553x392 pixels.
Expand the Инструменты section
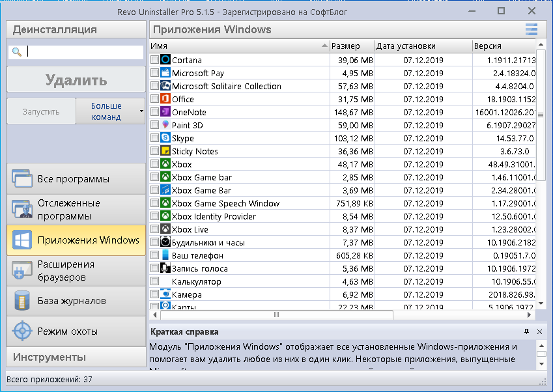pyautogui.click(x=76, y=357)
